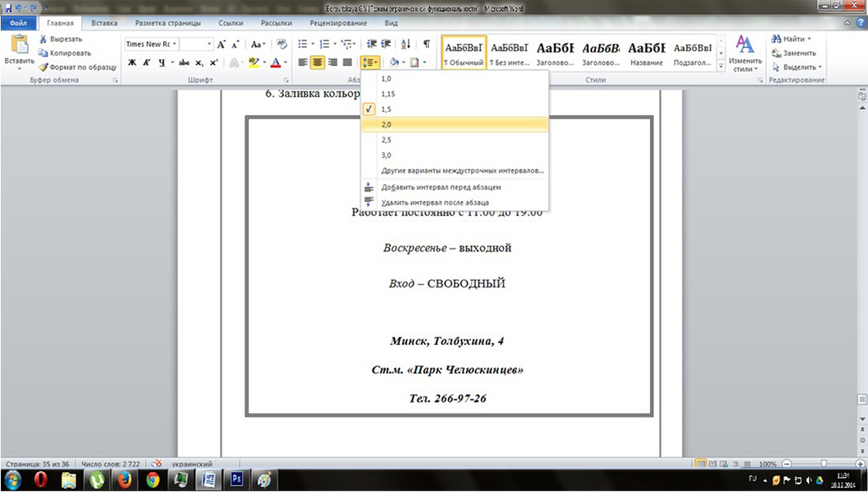This screenshot has height=492, width=868.
Task: Click the show paragraph marks (¶) icon
Action: pos(426,44)
